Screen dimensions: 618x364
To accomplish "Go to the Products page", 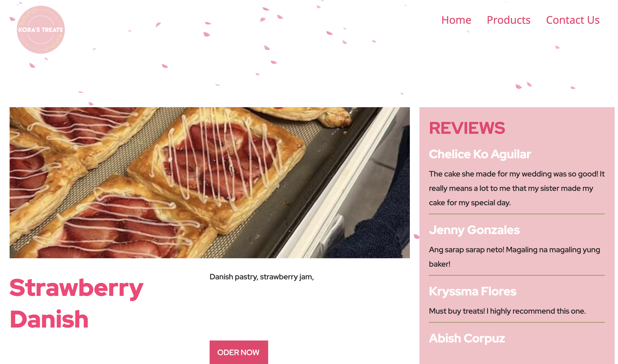I will tap(509, 20).
